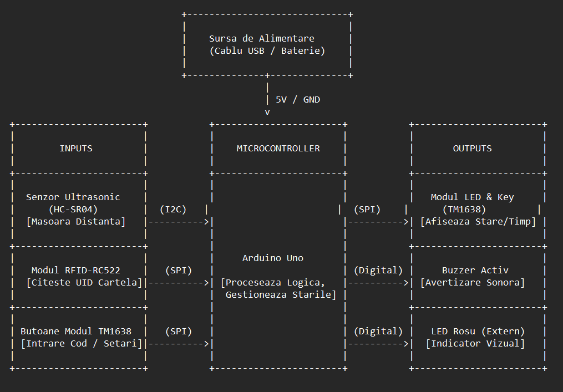Image resolution: width=563 pixels, height=392 pixels.
Task: Click the (Digital) label before LED Rosu
Action: (378, 332)
